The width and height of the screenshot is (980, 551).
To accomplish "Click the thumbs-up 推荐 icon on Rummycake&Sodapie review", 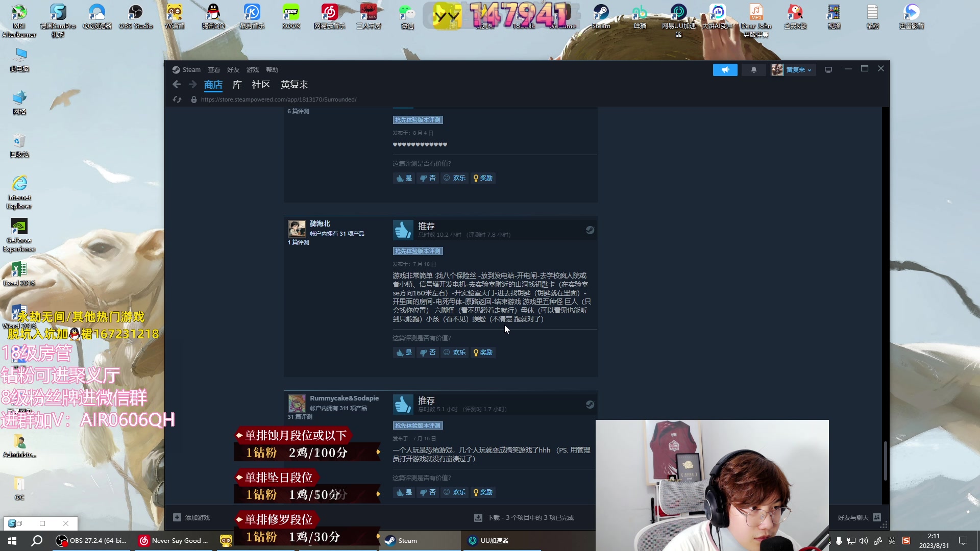I will tap(403, 405).
